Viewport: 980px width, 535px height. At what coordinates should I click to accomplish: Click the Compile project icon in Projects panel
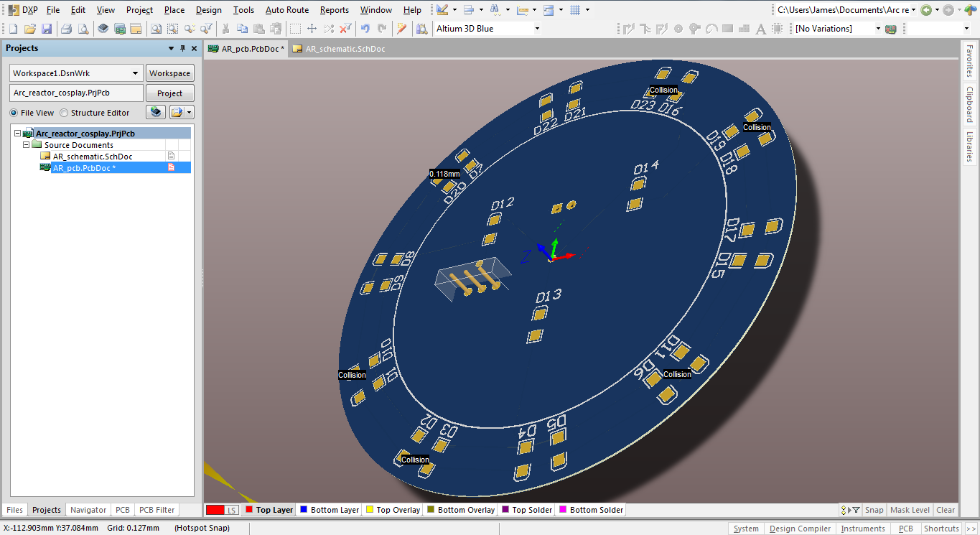[x=156, y=112]
